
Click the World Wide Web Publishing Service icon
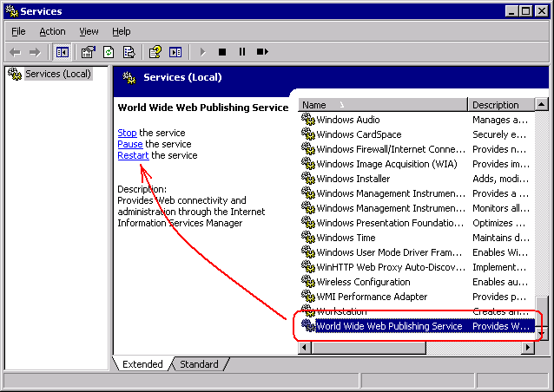point(308,326)
